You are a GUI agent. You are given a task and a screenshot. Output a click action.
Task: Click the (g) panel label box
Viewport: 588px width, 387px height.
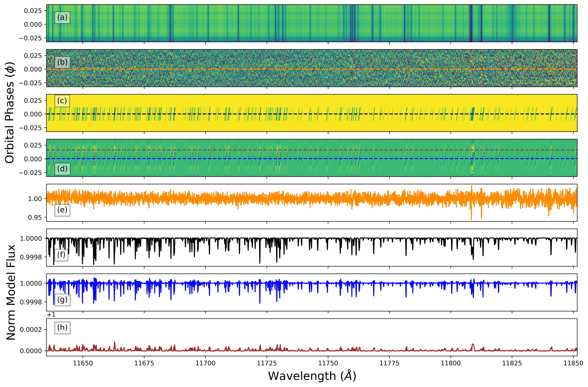point(62,300)
